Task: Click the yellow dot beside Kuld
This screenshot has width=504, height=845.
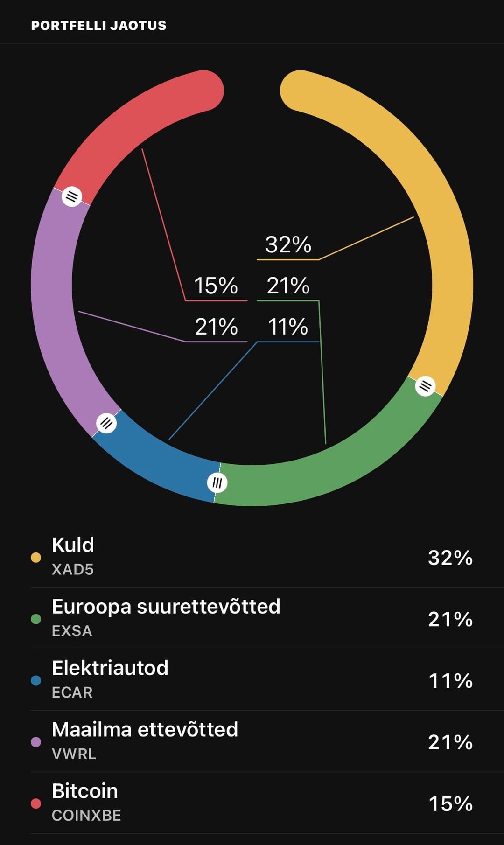Action: (36, 558)
